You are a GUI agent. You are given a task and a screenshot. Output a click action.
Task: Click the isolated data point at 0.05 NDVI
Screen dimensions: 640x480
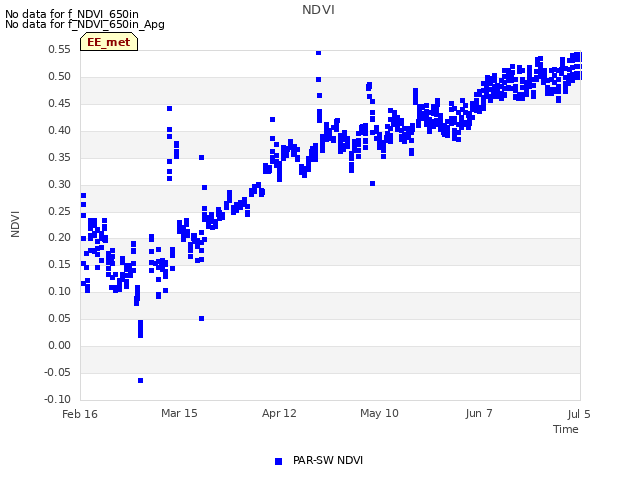(201, 318)
